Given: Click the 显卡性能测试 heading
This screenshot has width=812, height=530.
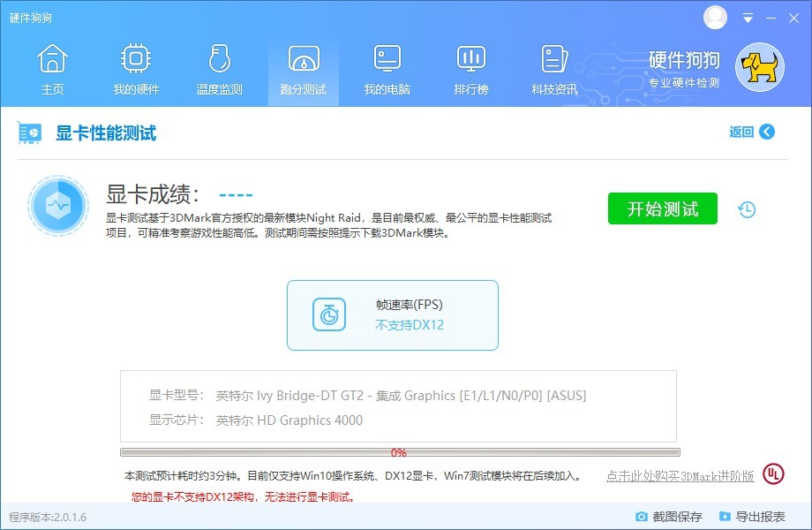Looking at the screenshot, I should 106,133.
